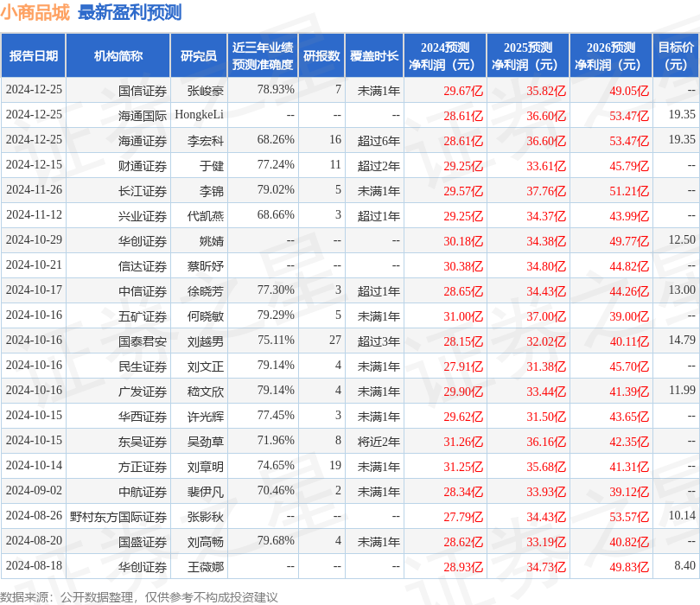Click analyst name 裴伊凡
The width and height of the screenshot is (700, 605).
pos(206,492)
